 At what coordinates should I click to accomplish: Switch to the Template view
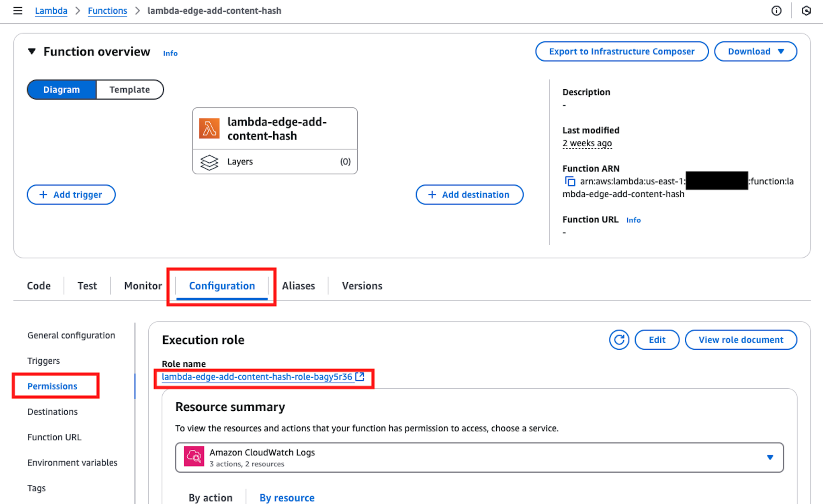(129, 89)
